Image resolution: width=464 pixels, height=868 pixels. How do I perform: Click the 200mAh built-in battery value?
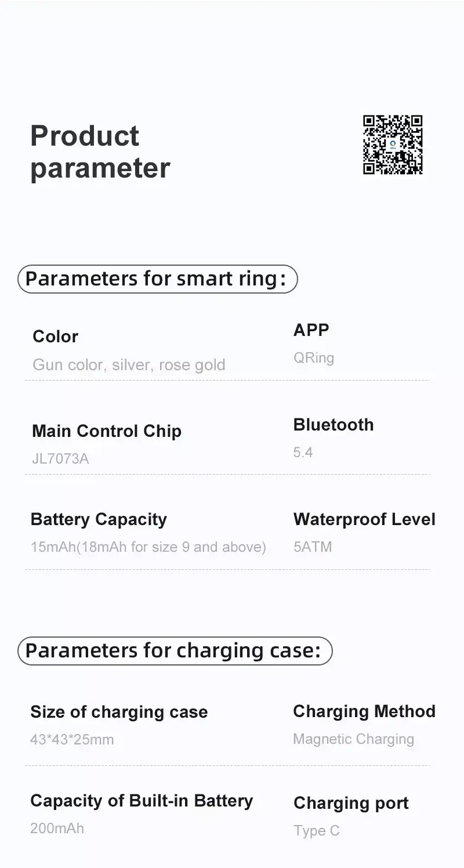tap(57, 828)
